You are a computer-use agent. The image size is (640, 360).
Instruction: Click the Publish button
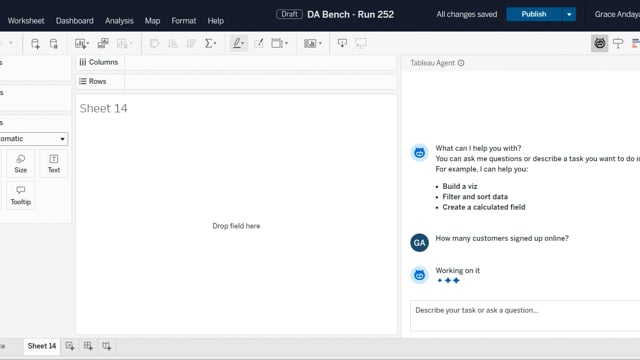tap(534, 14)
